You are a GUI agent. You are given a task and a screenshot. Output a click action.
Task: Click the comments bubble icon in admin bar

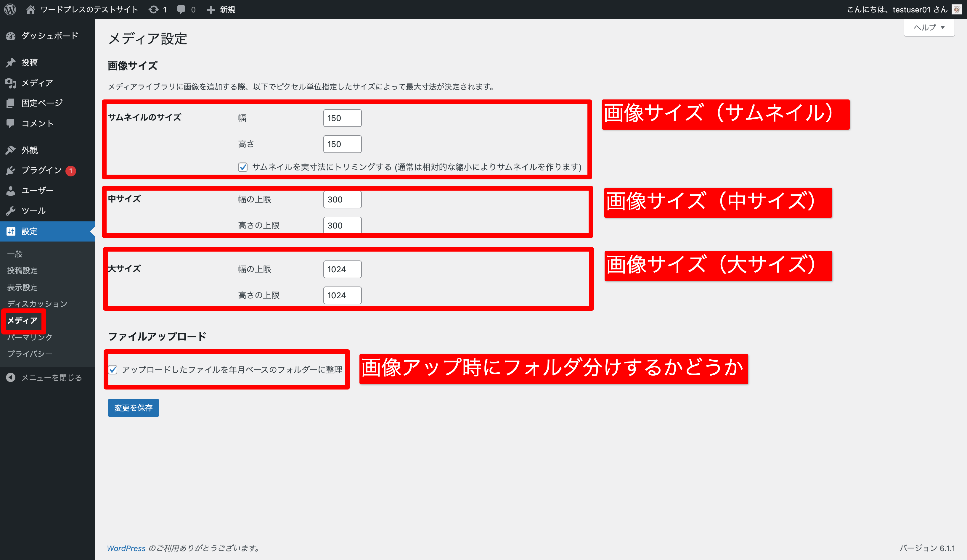(181, 9)
